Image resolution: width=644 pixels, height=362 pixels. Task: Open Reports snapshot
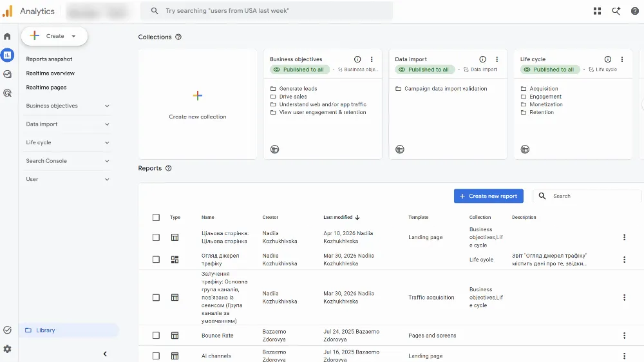50,59
